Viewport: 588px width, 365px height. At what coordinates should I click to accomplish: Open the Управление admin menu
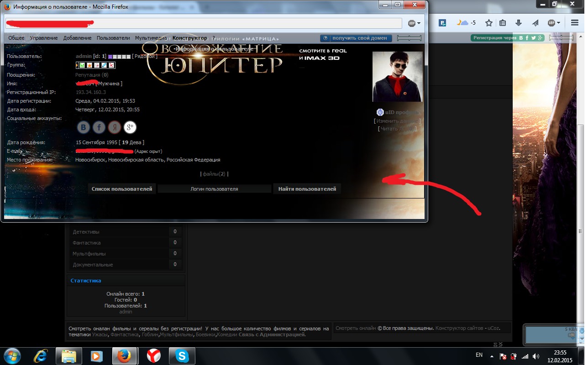44,38
